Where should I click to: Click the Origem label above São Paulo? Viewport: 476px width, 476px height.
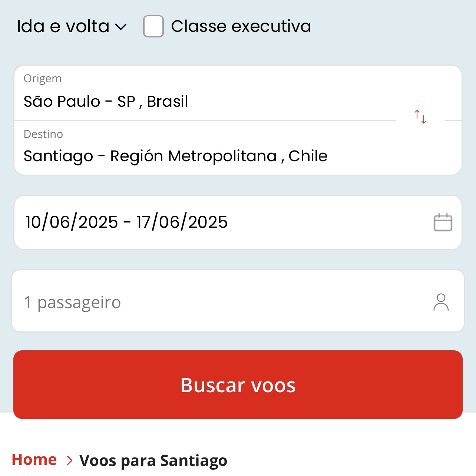pyautogui.click(x=42, y=78)
